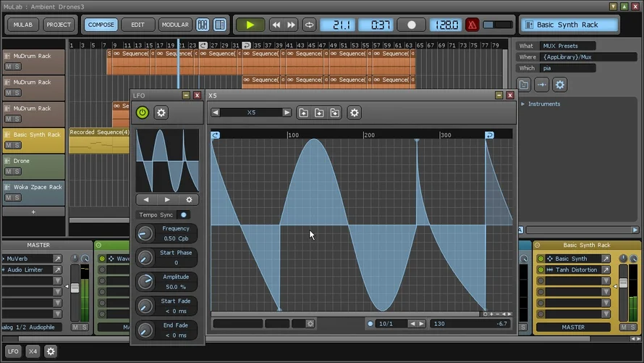The height and width of the screenshot is (363, 644).
Task: Open the Tanh Distortion editor arrow
Action: tap(606, 270)
